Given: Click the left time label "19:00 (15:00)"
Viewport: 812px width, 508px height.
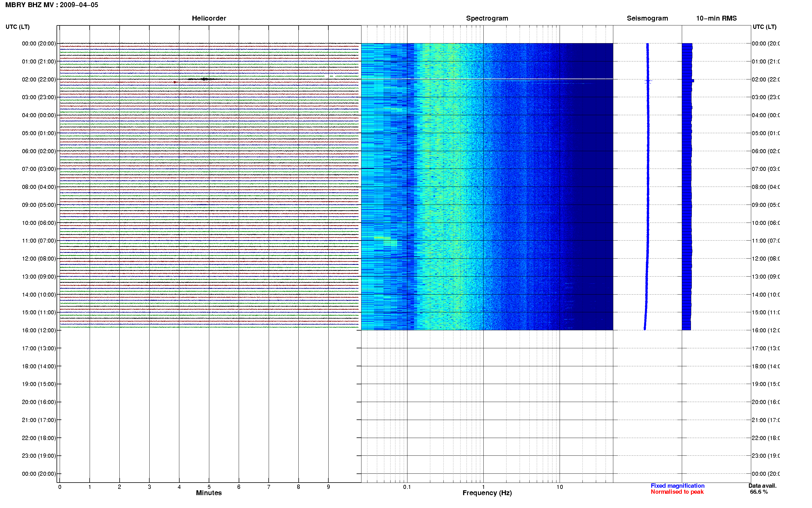Looking at the screenshot, I should tap(39, 384).
